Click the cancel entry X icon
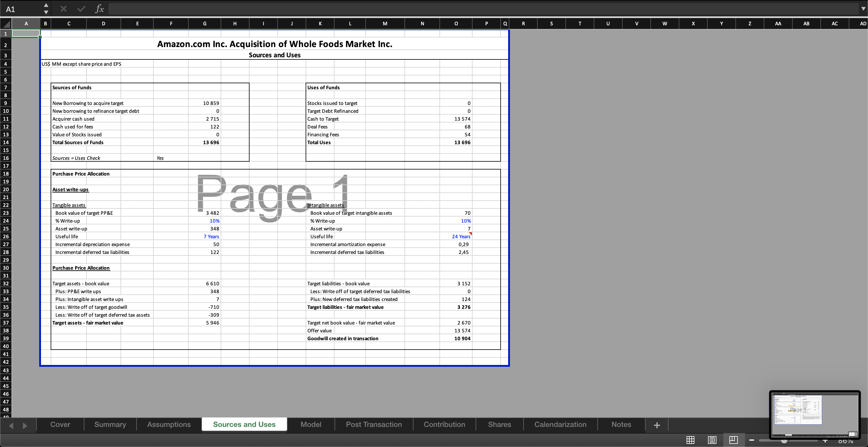Screen dimensions: 868x447 click(63, 9)
